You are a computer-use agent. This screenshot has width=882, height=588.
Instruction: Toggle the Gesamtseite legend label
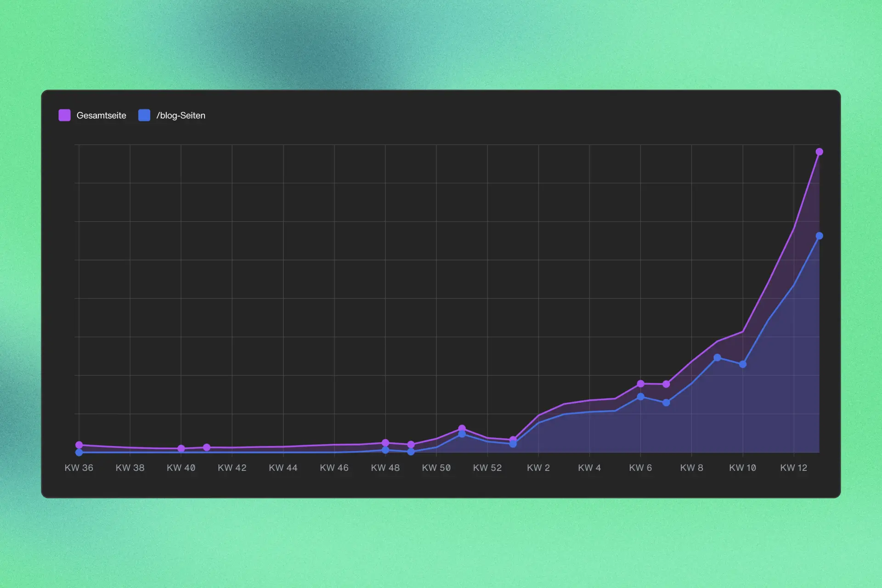[x=101, y=116]
